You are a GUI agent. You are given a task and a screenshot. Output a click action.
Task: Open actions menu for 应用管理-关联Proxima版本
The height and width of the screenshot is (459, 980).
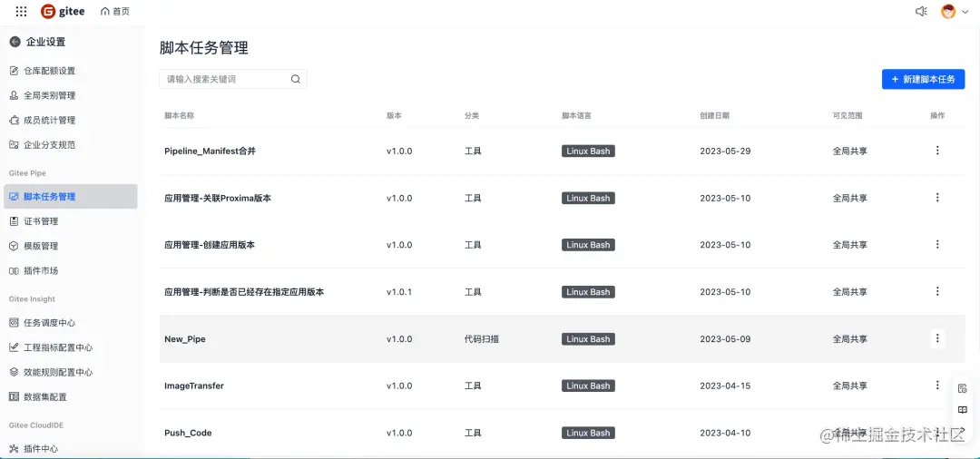[936, 198]
